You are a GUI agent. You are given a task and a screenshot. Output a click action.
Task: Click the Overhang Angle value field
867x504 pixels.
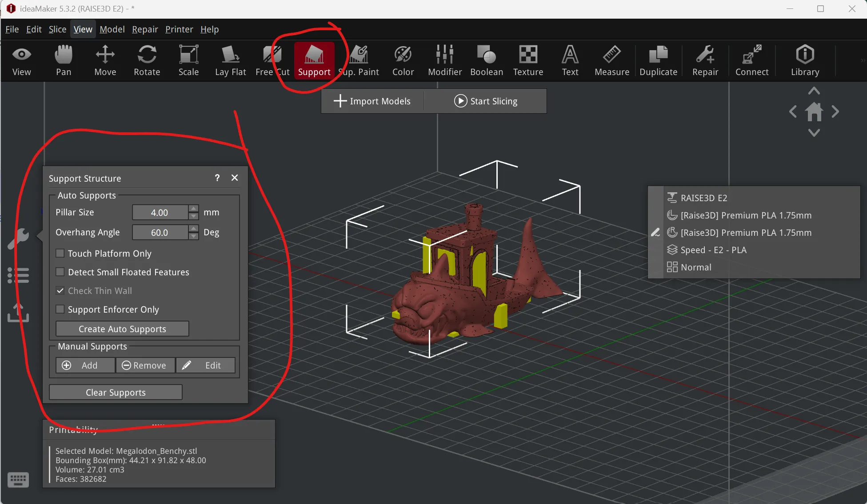tap(160, 232)
